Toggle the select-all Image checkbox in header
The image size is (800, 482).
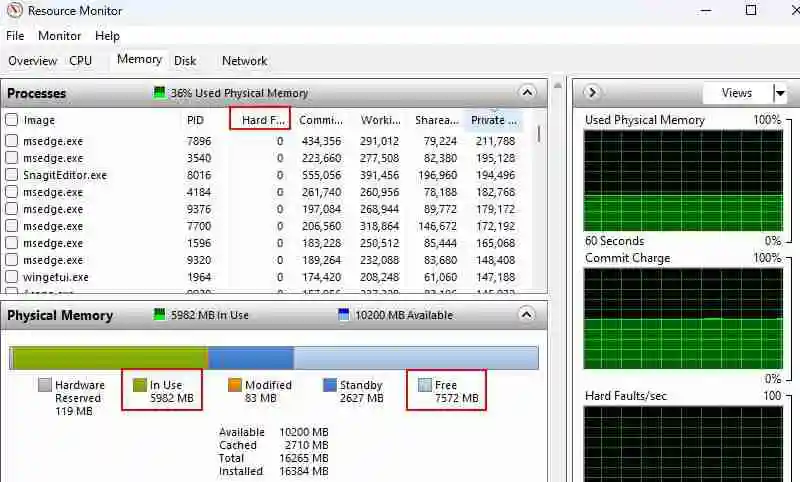point(11,120)
